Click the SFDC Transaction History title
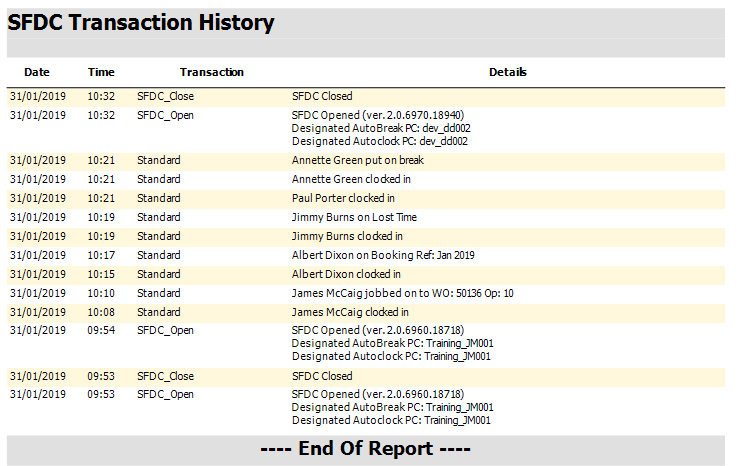 click(x=141, y=23)
